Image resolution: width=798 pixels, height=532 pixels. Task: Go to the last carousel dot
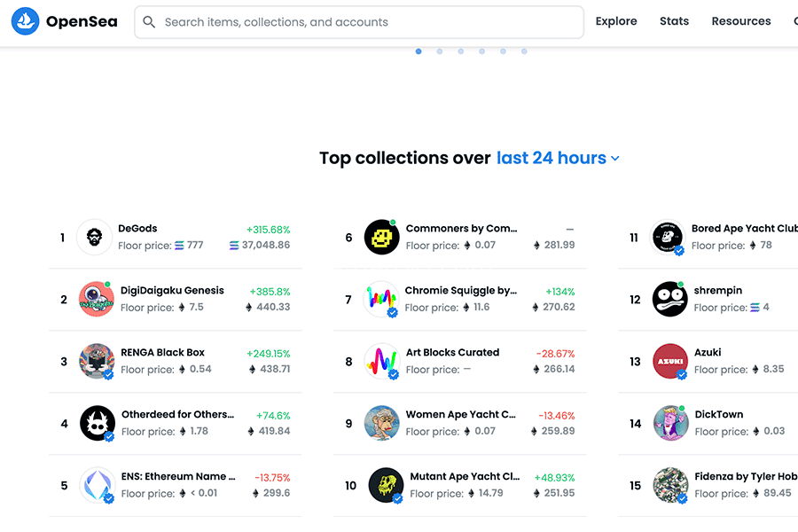(x=524, y=51)
